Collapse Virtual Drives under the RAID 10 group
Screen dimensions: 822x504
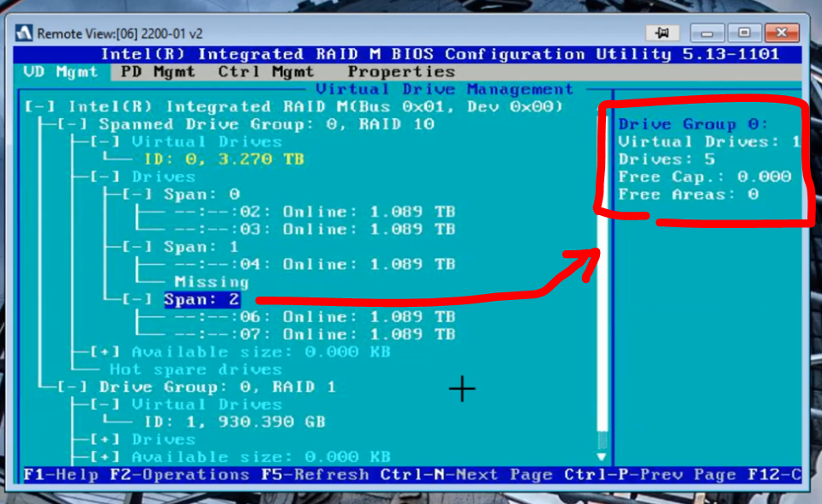[x=105, y=142]
